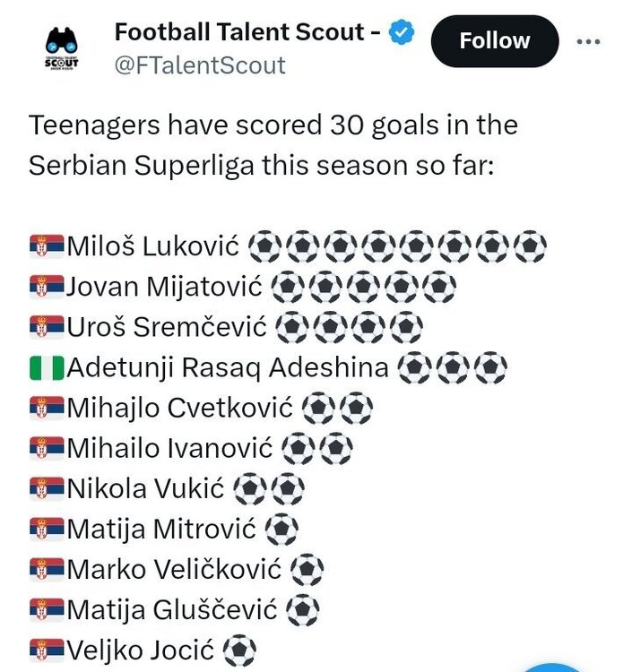632x672 pixels.
Task: Click the Serbian flag next to Uroš Sremčević
Action: point(48,326)
